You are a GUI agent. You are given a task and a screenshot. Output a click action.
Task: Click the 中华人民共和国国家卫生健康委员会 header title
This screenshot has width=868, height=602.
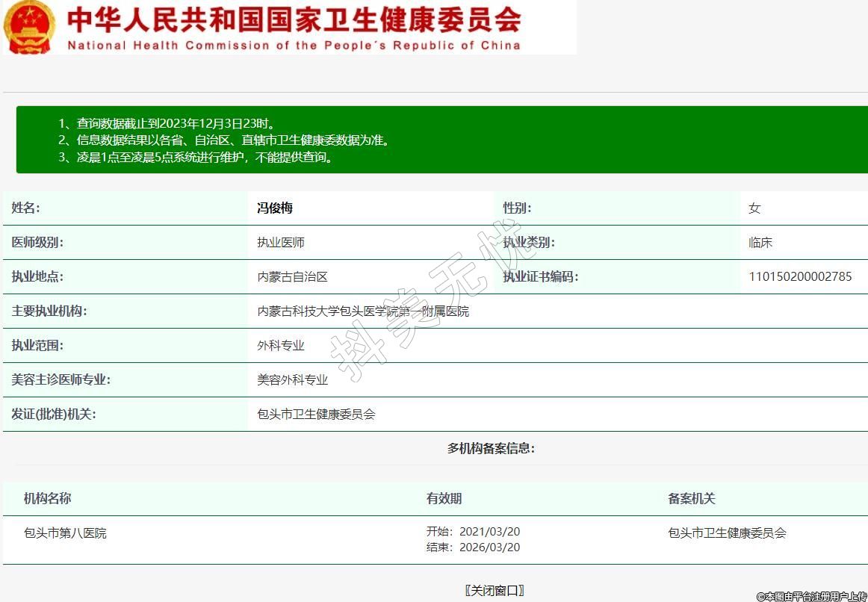tap(294, 20)
